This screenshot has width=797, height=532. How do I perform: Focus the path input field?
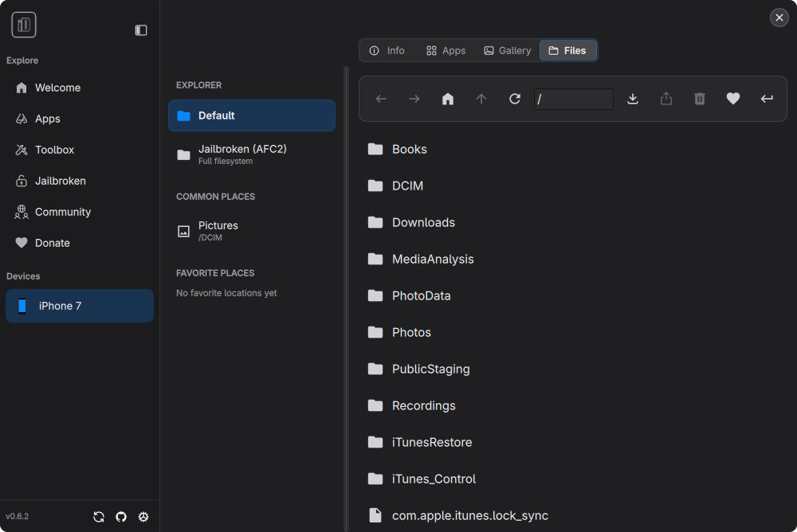(573, 99)
